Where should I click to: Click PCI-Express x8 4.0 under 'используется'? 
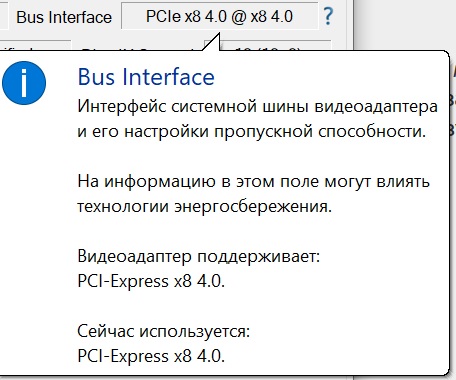(x=151, y=356)
